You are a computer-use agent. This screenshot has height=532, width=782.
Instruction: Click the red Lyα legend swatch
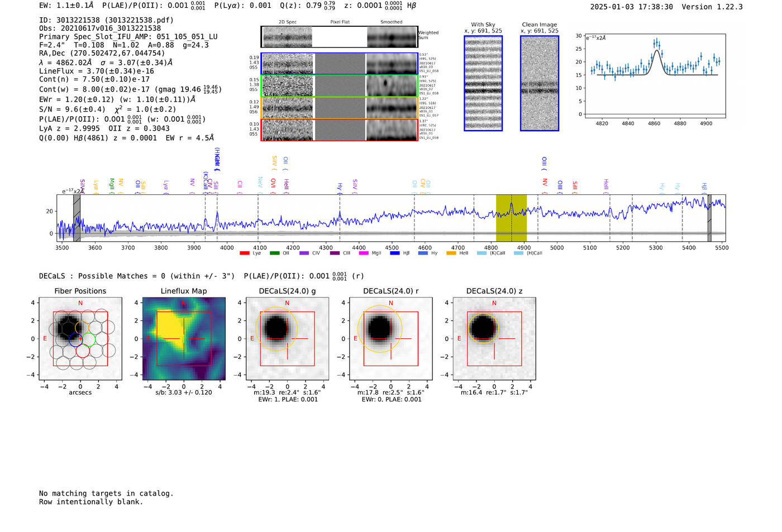point(244,253)
